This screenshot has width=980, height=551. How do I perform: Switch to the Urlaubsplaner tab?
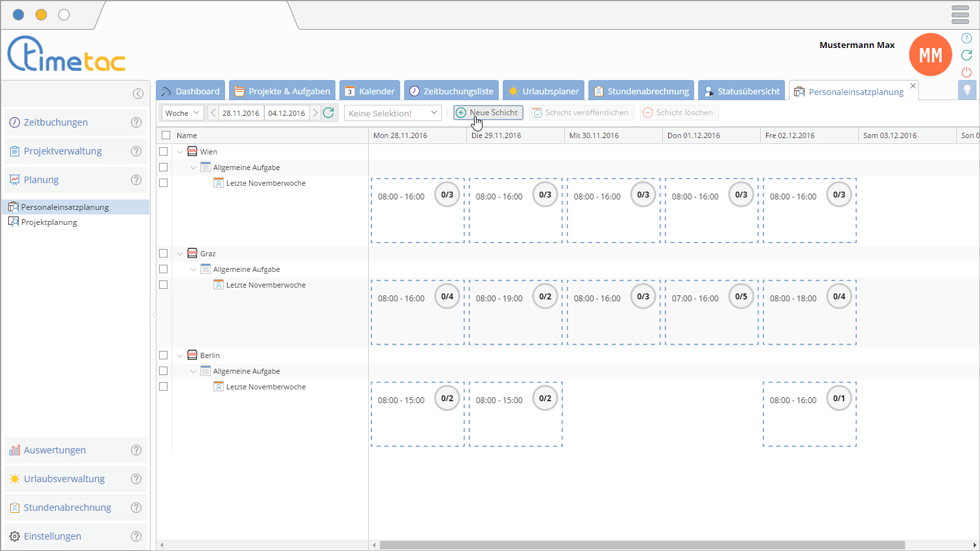click(544, 91)
